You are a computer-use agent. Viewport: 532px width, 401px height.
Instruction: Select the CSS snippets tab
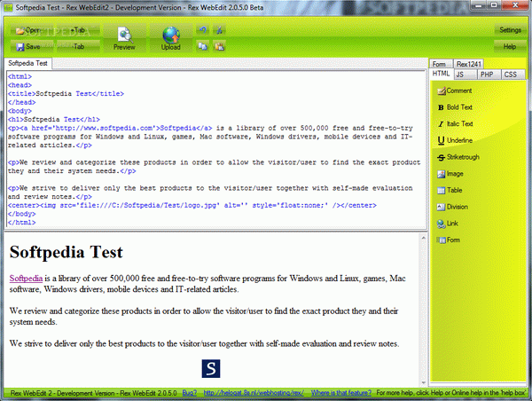(x=513, y=75)
